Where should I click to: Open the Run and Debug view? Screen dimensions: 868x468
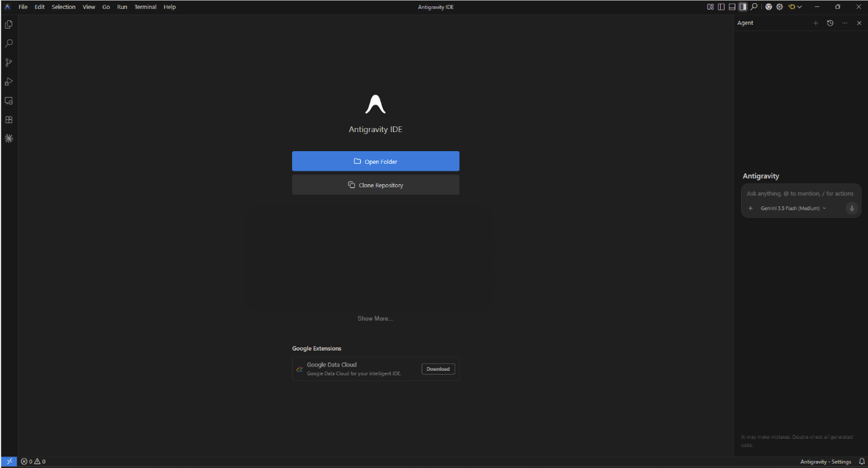(9, 81)
